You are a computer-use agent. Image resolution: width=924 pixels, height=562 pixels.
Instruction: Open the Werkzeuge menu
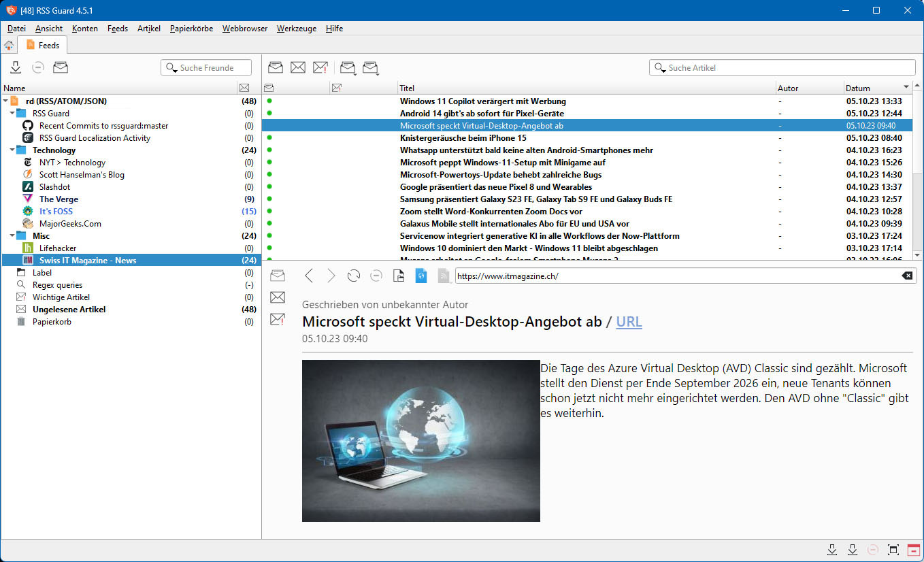click(x=297, y=29)
